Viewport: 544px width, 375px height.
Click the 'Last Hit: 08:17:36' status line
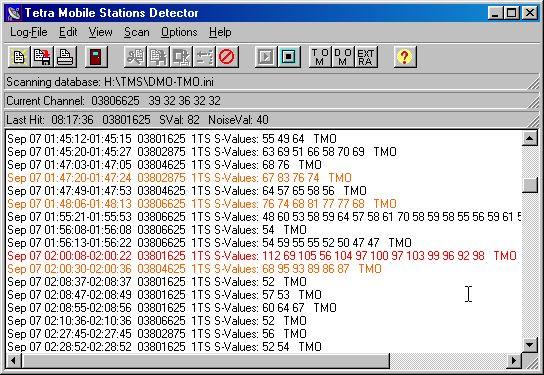(272, 120)
